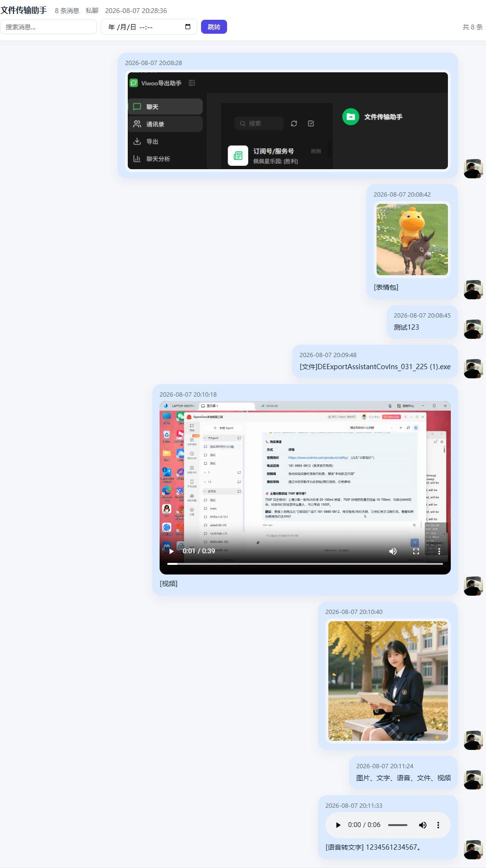Click the avatar beside the 测试123 message

473,329
